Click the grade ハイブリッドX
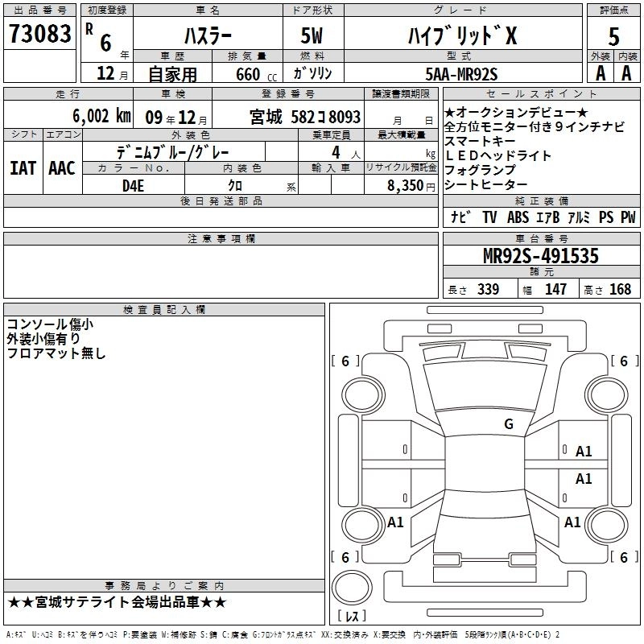This screenshot has width=644, height=644. [x=462, y=35]
